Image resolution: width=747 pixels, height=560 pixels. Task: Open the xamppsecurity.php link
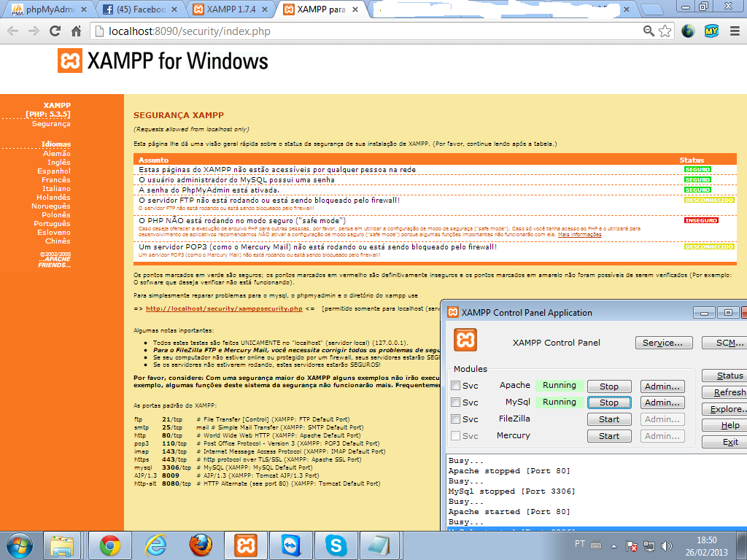(224, 308)
